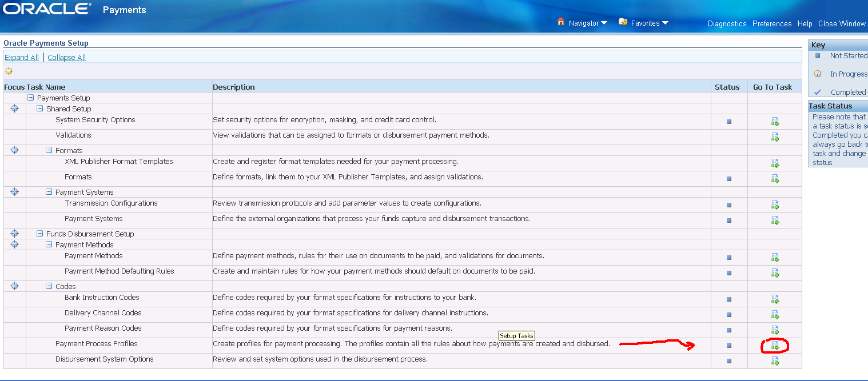Screen dimensions: 868x381
Task: Collapse the Payment Systems group node
Action: [x=49, y=192]
